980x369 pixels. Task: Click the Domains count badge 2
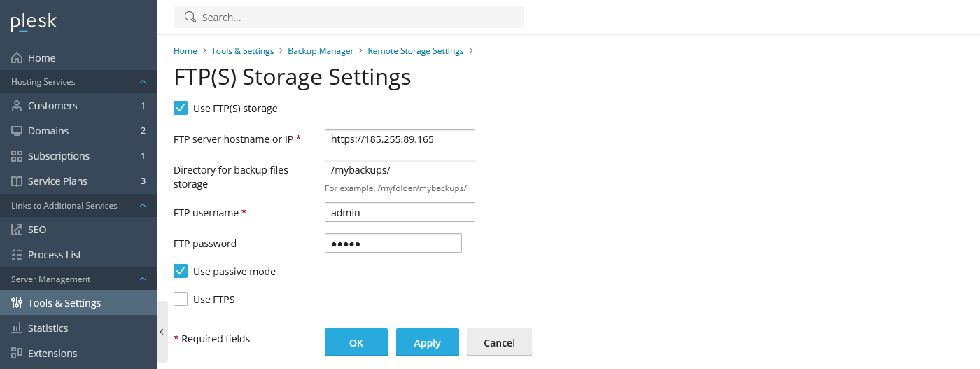[x=143, y=131]
